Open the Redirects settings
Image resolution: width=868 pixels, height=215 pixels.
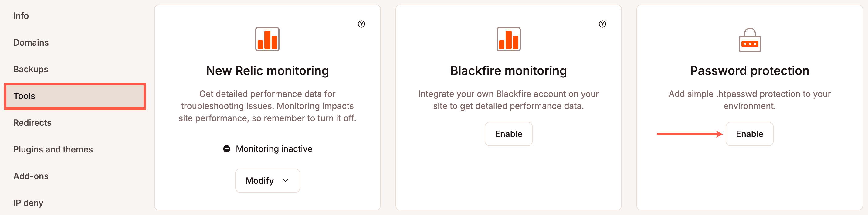tap(32, 123)
